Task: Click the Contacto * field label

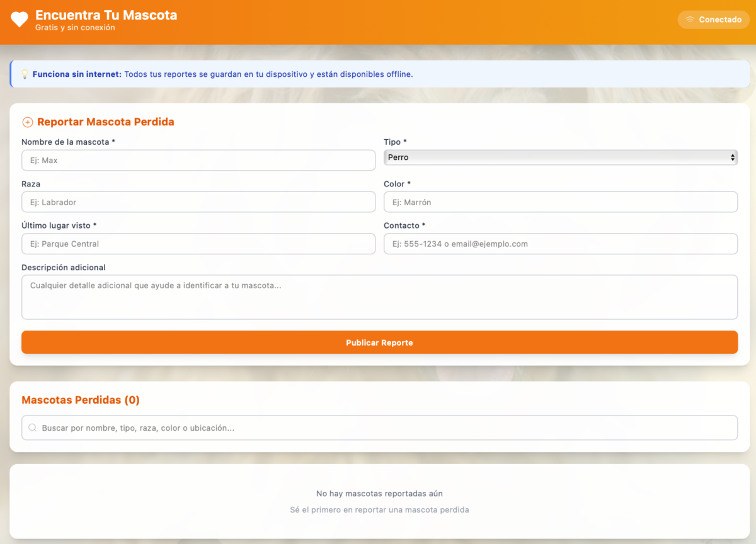Action: pyautogui.click(x=404, y=225)
